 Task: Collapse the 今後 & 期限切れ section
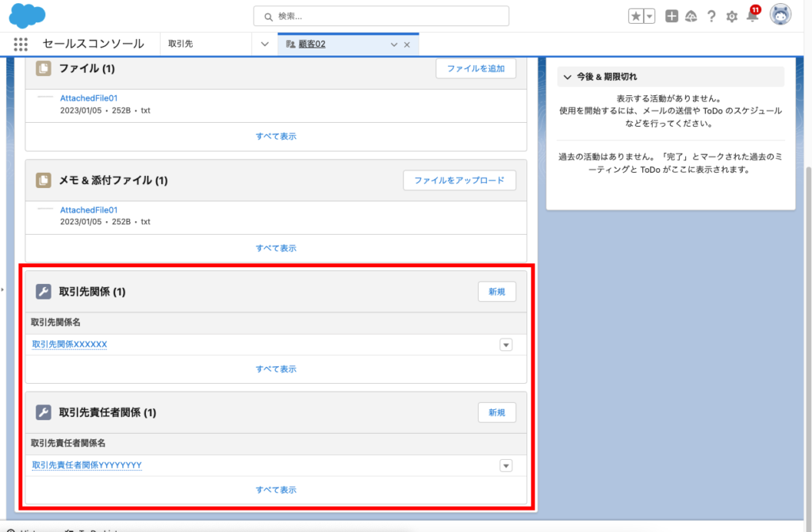click(x=567, y=77)
